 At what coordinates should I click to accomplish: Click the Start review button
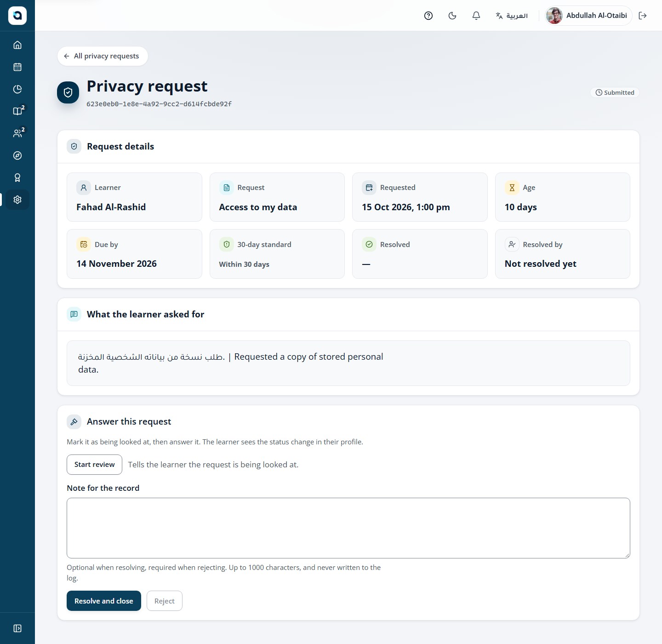click(94, 465)
